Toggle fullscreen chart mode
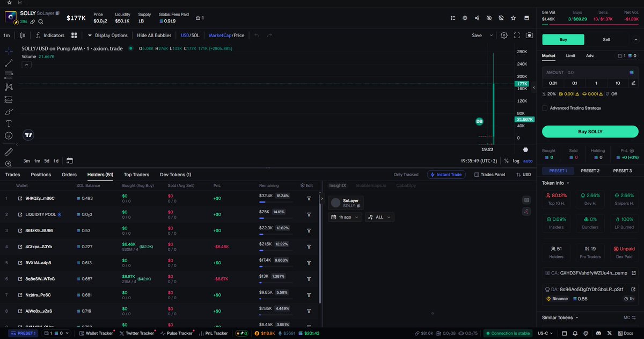This screenshot has width=644, height=339. (517, 35)
